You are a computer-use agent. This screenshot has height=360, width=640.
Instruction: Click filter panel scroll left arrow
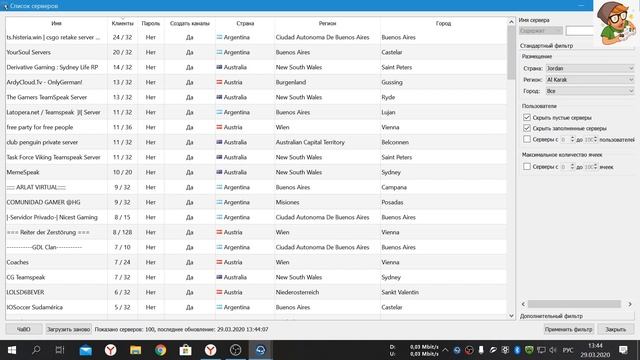(x=523, y=304)
